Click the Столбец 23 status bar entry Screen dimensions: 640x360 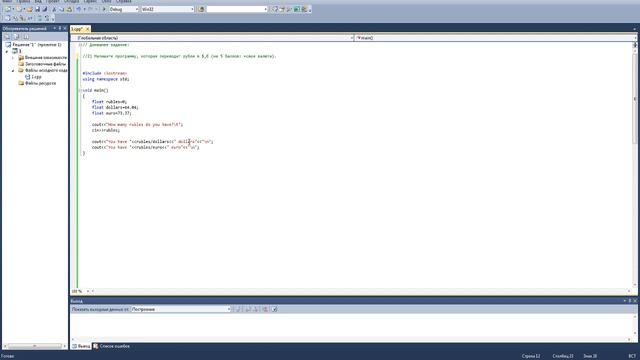pyautogui.click(x=563, y=356)
